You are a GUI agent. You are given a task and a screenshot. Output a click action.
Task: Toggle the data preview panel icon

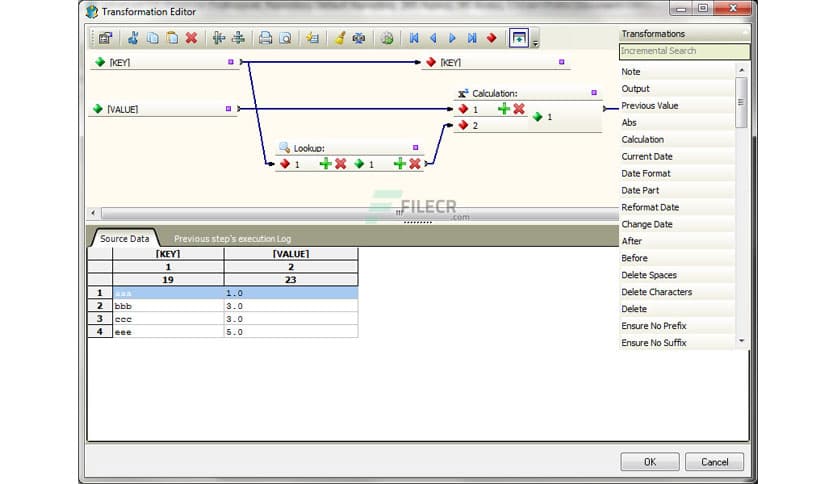[x=519, y=38]
